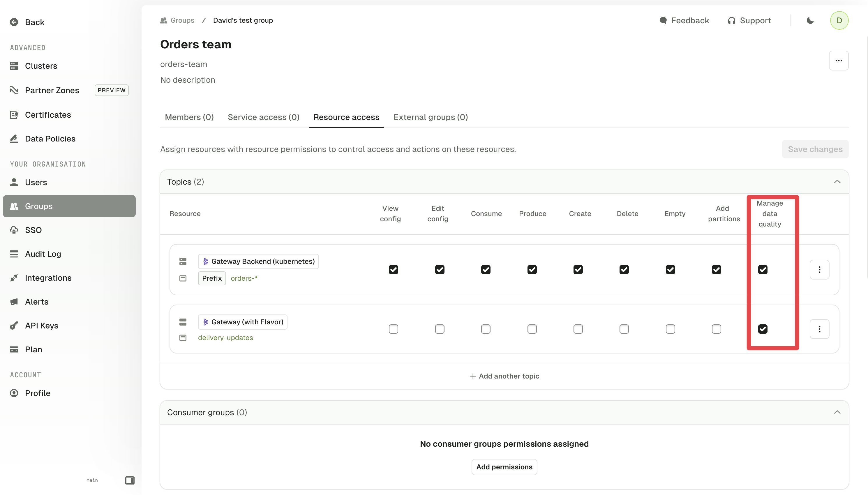Select the Resource access tab

click(x=346, y=117)
